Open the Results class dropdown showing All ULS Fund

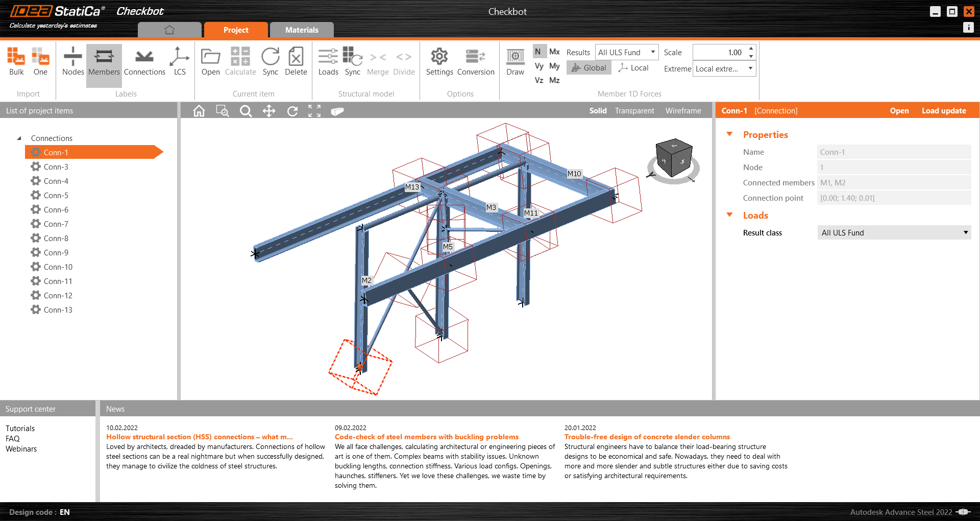[893, 232]
